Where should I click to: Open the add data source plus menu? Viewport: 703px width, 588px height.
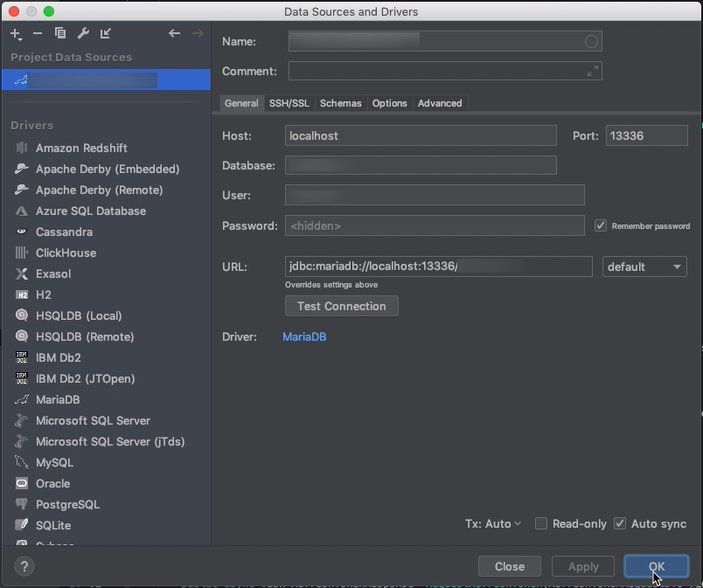16,33
